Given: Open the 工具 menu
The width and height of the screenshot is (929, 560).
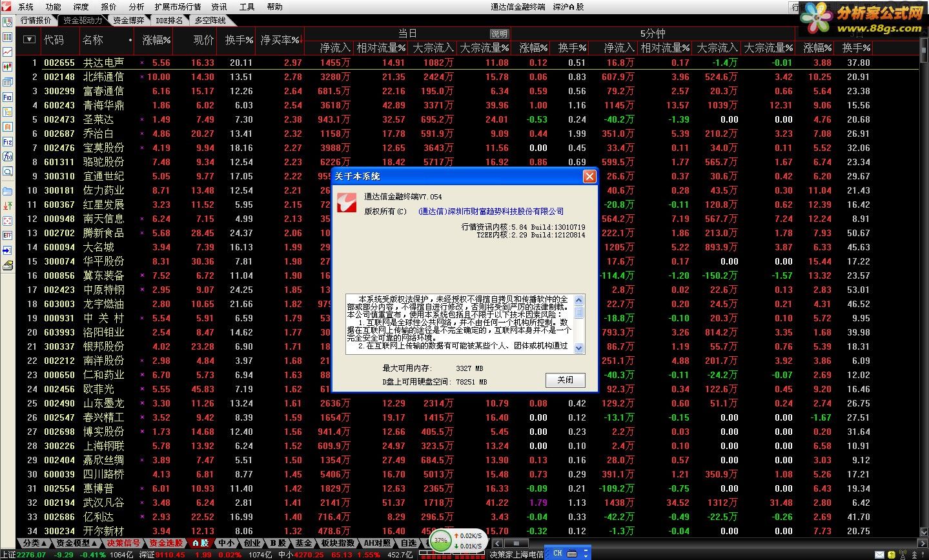Looking at the screenshot, I should coord(247,6).
